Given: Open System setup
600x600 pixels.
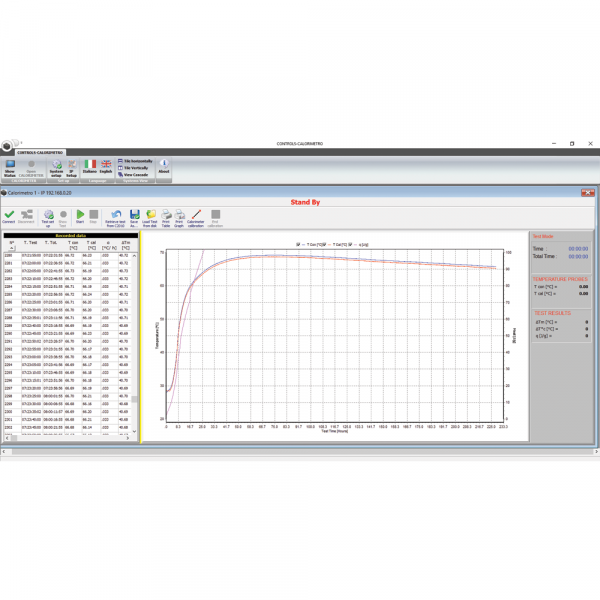Looking at the screenshot, I should tap(57, 166).
